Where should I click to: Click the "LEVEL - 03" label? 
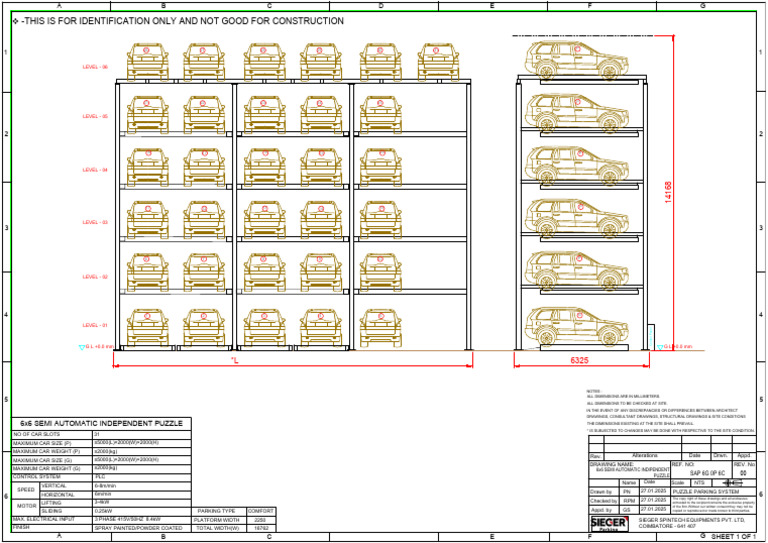point(95,222)
